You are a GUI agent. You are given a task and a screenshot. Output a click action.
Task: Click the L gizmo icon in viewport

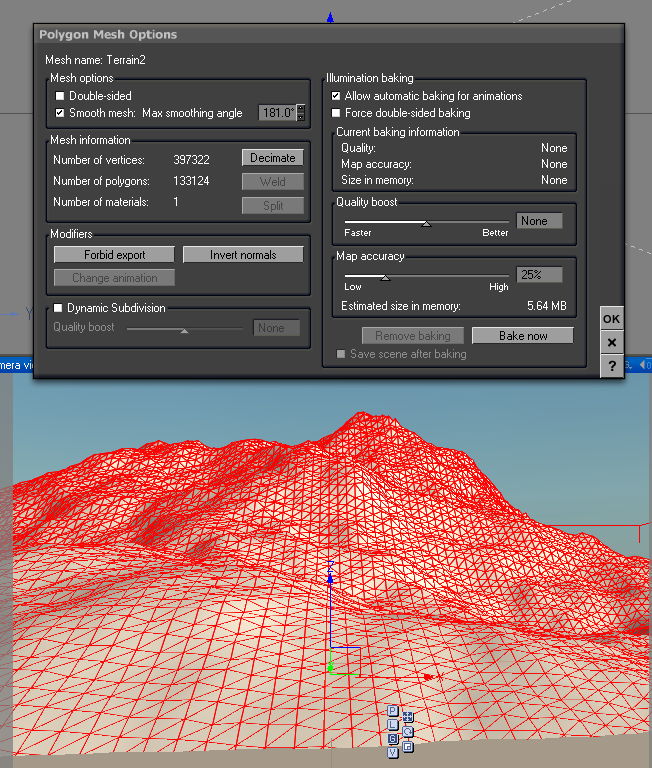393,725
